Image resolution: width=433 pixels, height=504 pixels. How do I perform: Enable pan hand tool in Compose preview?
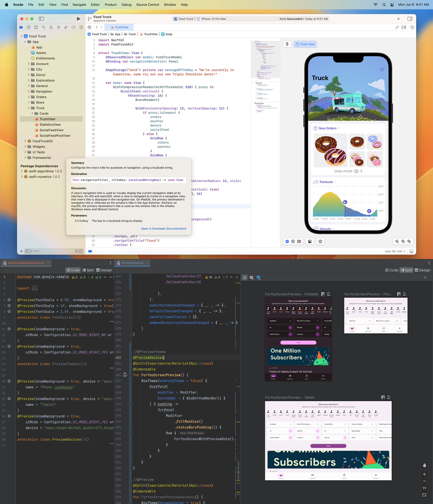pos(425,465)
